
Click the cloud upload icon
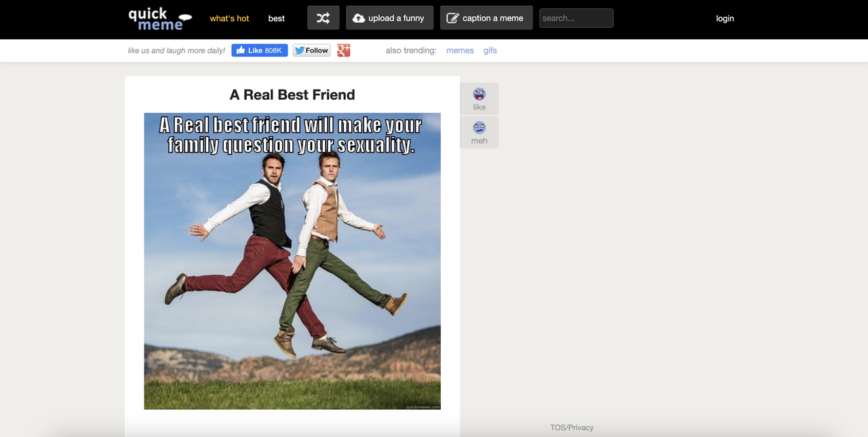pos(359,18)
